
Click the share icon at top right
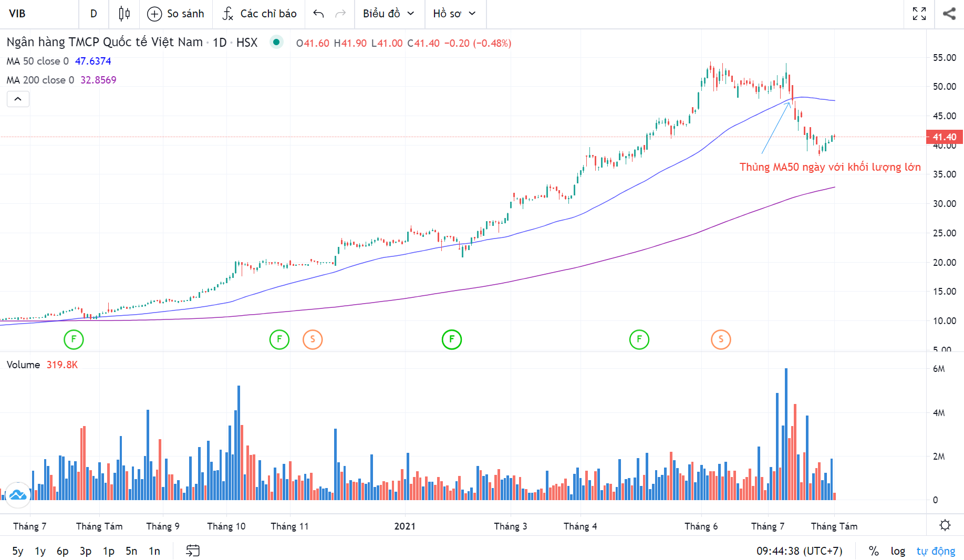pos(949,14)
